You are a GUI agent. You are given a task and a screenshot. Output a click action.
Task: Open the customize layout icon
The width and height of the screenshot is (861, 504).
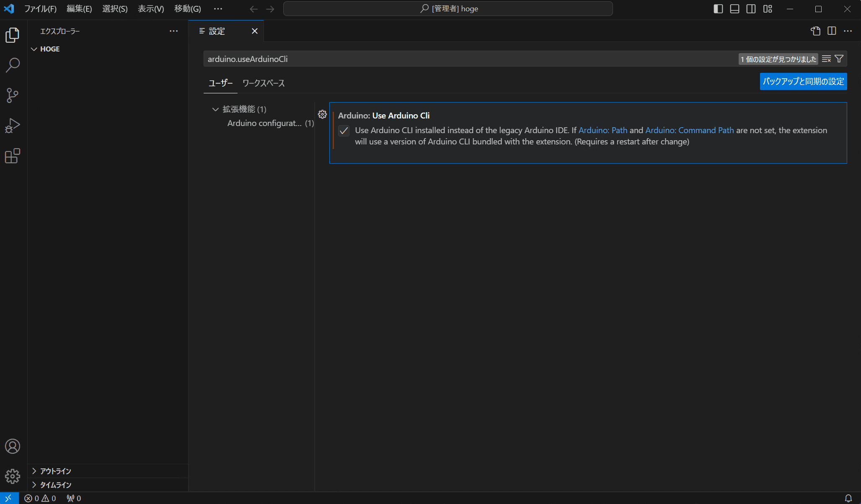click(x=768, y=9)
